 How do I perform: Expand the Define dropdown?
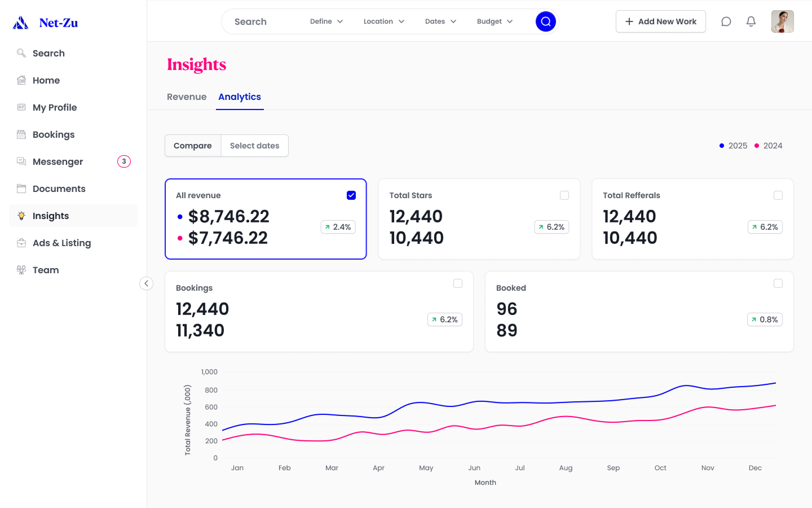[x=326, y=21]
